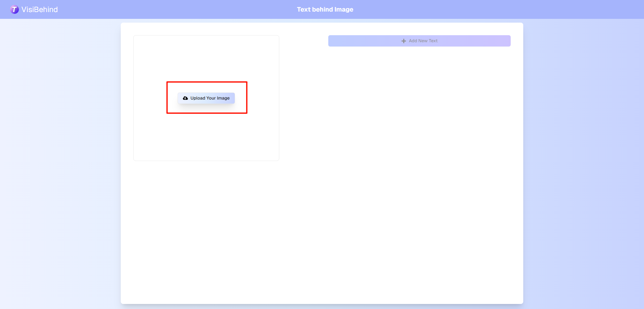Click the top purple header bar
Screen dimensions: 644x309
176,10
